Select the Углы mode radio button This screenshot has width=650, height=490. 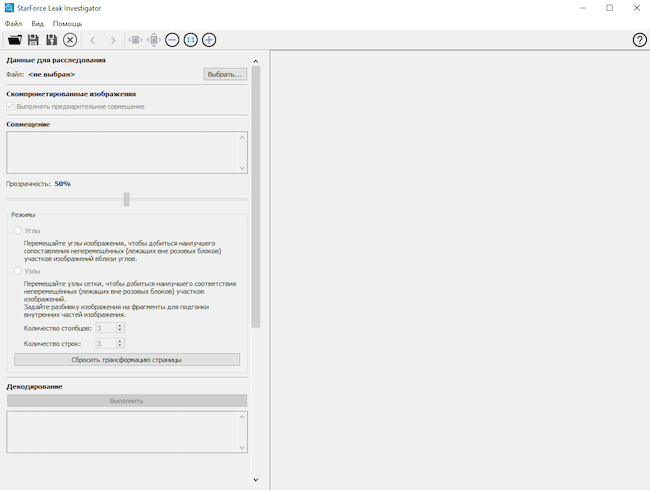click(x=17, y=230)
